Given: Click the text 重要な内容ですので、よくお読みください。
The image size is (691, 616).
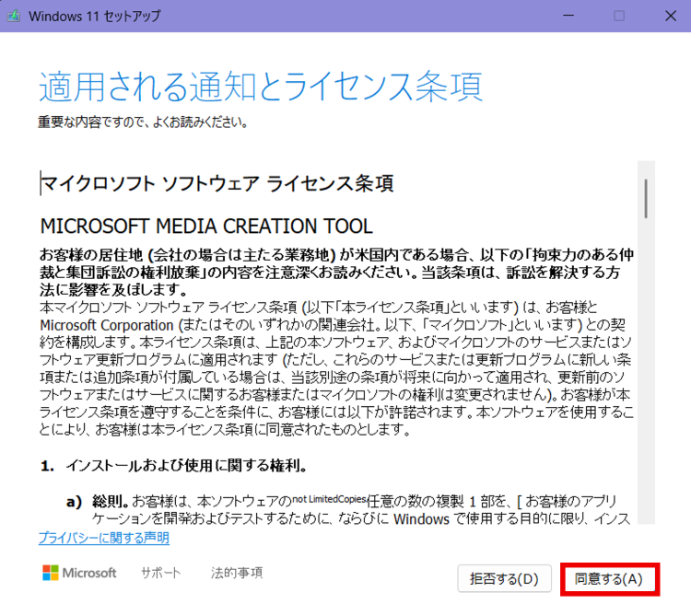Looking at the screenshot, I should [x=143, y=122].
